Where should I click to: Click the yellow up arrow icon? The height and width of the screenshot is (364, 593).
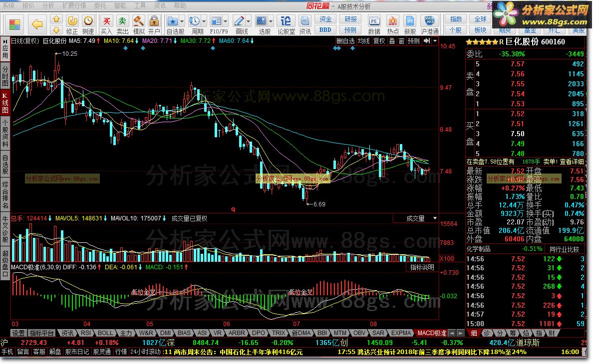click(x=56, y=19)
